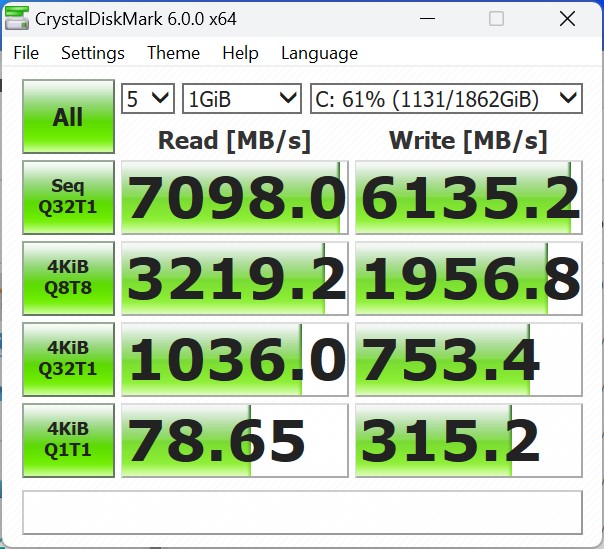Select the Seq read result 7098.0
Screen dimensions: 604x549
pyautogui.click(x=235, y=197)
